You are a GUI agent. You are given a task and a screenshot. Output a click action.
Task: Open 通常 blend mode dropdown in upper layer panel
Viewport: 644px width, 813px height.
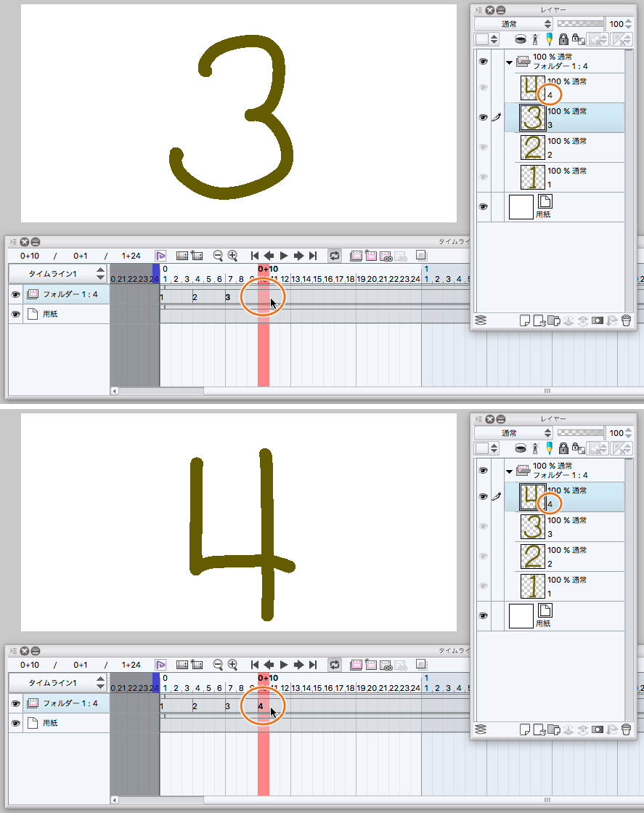point(514,25)
